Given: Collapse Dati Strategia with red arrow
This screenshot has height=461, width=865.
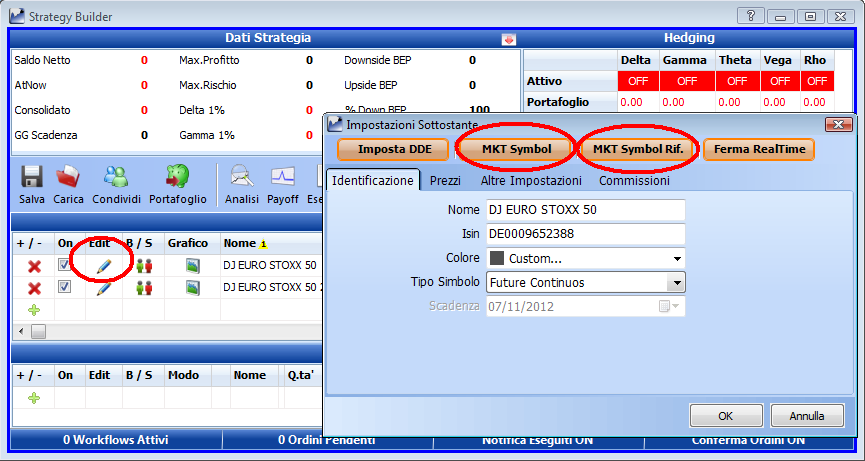Looking at the screenshot, I should click(x=509, y=39).
